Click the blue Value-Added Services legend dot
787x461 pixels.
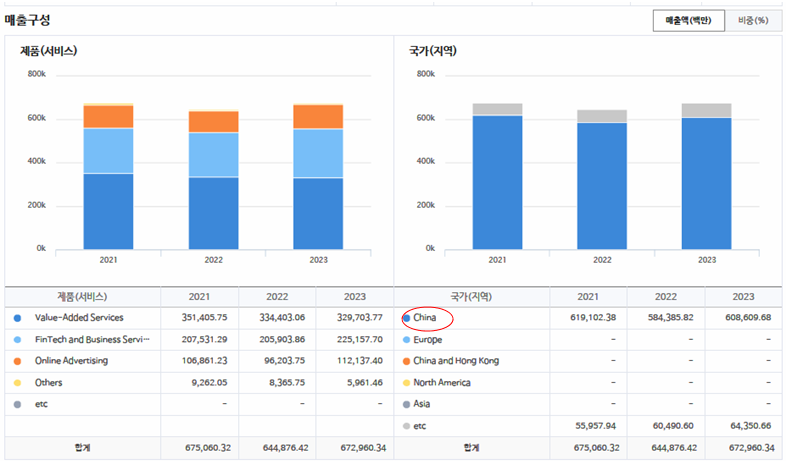click(18, 318)
